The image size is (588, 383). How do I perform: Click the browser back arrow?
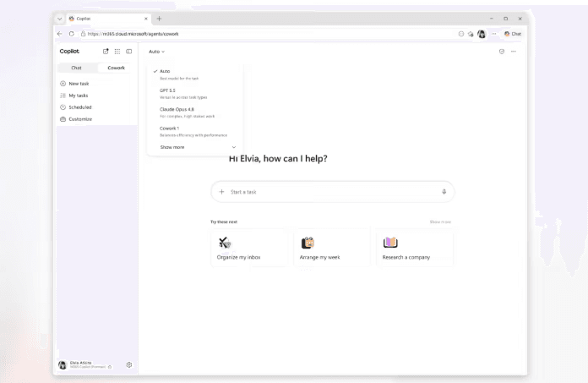point(60,34)
